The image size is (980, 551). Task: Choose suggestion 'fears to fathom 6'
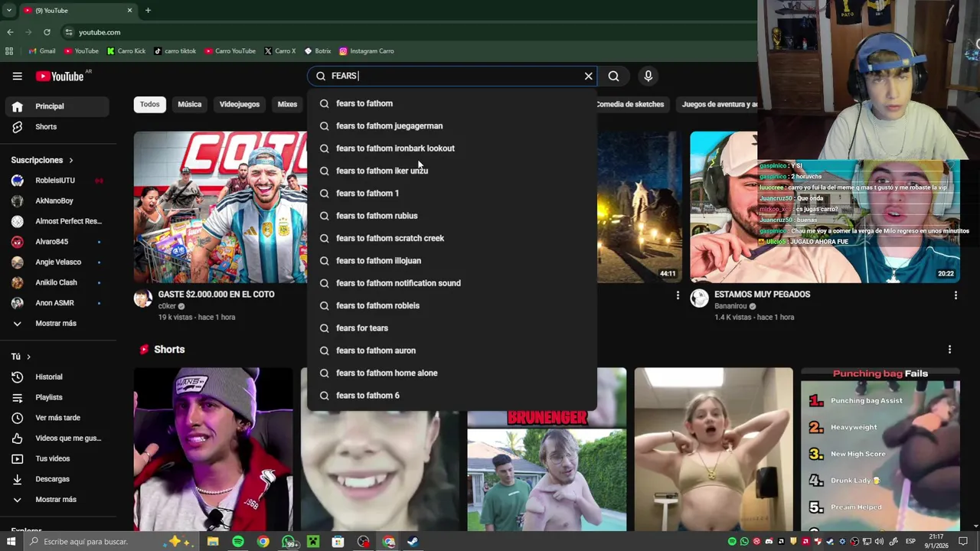click(452, 396)
